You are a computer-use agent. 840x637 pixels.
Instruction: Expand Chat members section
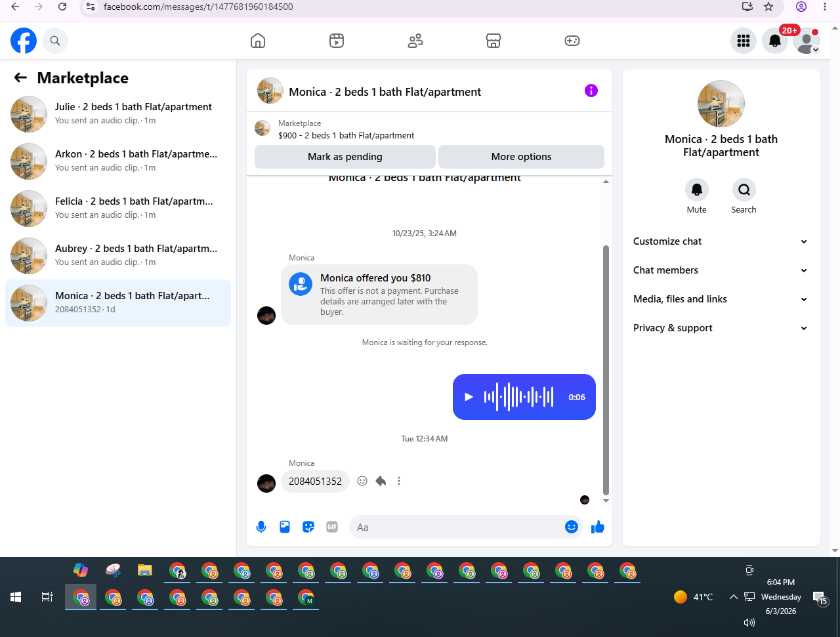coord(721,270)
